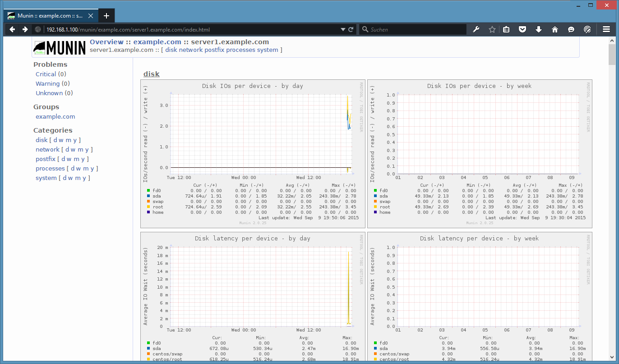Image resolution: width=619 pixels, height=364 pixels.
Task: Open a new tab with the plus button
Action: pyautogui.click(x=106, y=16)
